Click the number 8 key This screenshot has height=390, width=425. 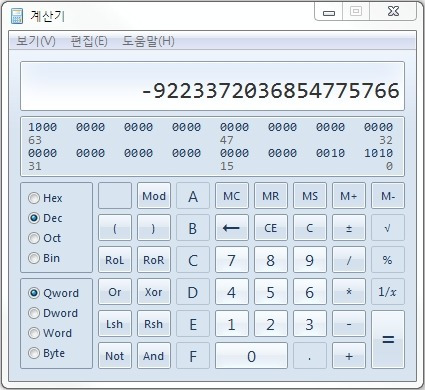(x=271, y=260)
